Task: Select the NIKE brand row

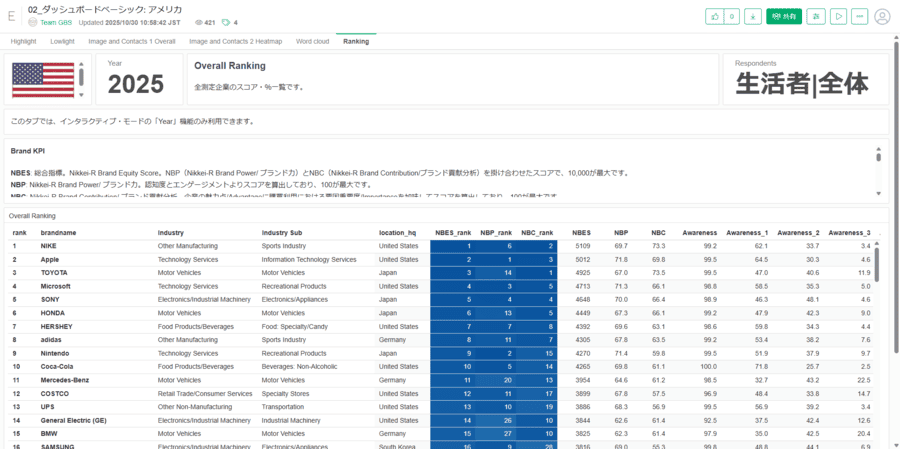Action: coord(442,246)
